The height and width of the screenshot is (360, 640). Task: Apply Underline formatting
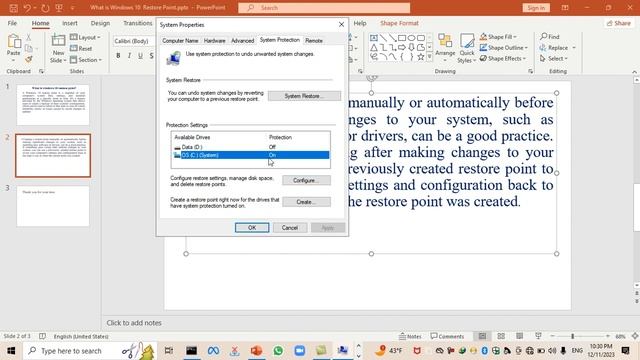click(x=140, y=56)
